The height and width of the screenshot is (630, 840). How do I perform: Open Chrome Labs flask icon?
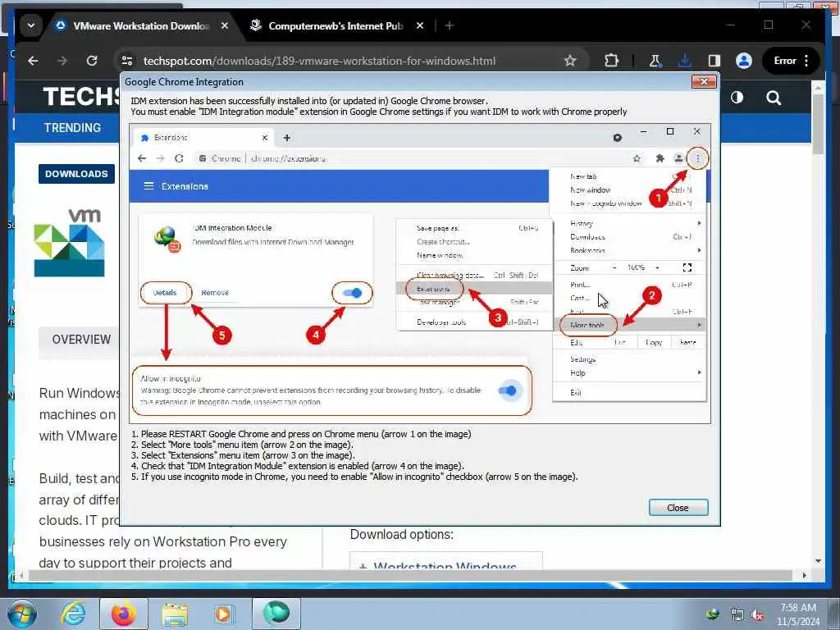click(655, 61)
